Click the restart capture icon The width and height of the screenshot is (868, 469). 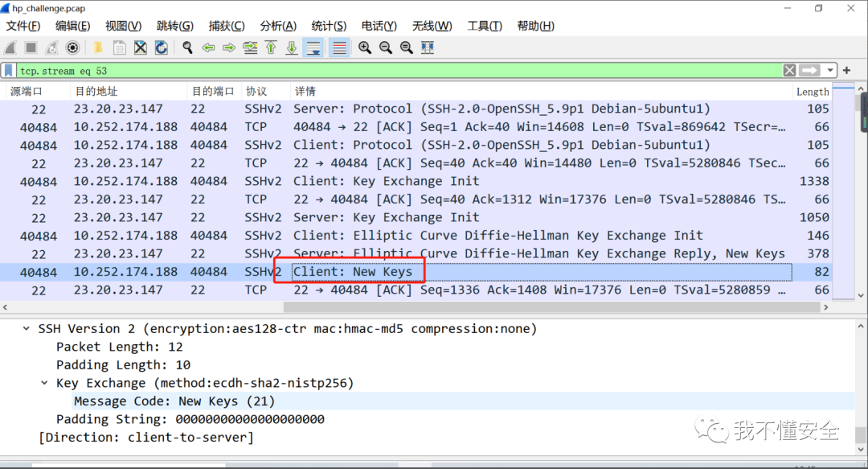tap(51, 47)
